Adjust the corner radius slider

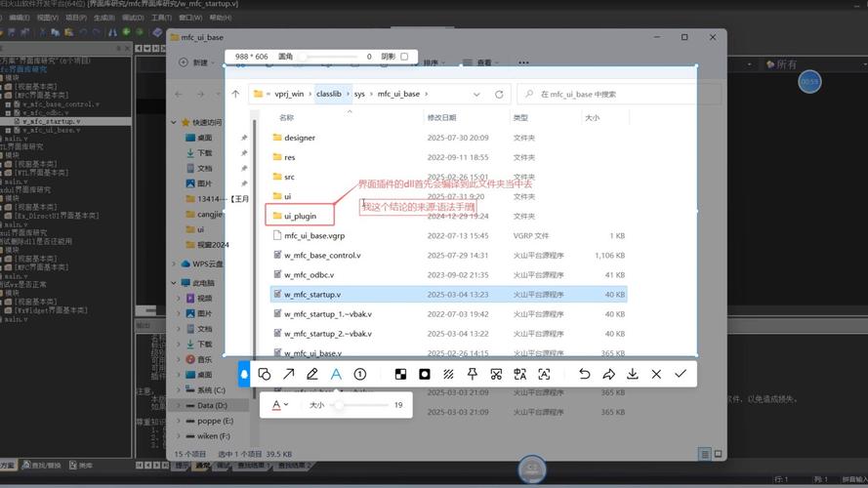click(x=329, y=57)
